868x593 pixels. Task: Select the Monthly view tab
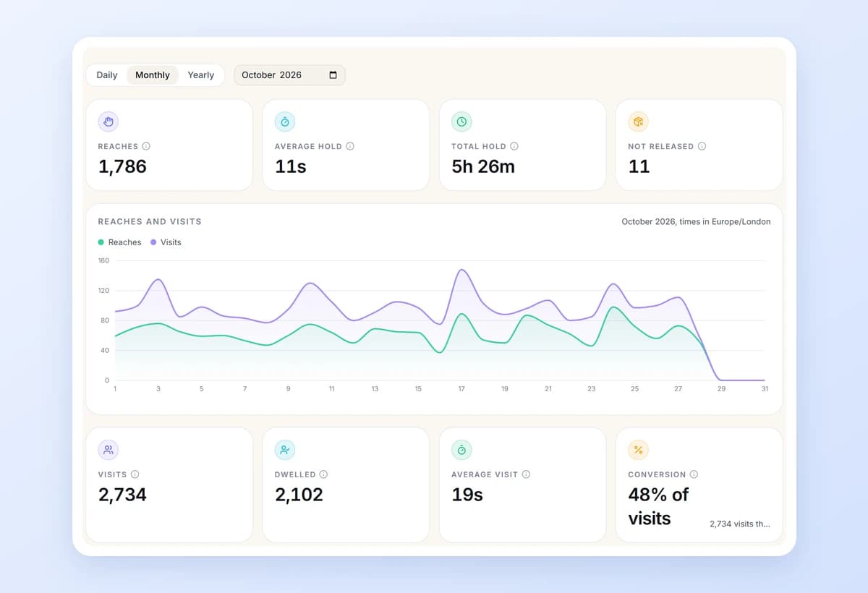click(153, 75)
